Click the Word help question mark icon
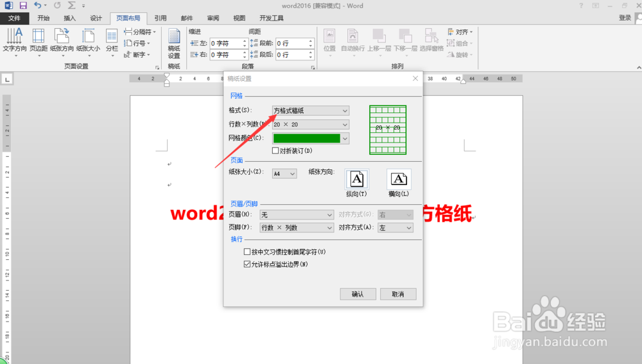The image size is (642, 364). (580, 6)
